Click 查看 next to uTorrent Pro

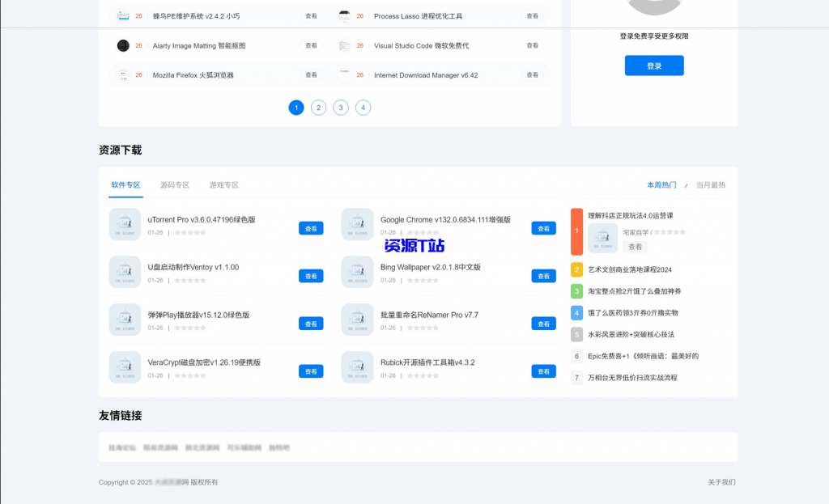pyautogui.click(x=311, y=228)
